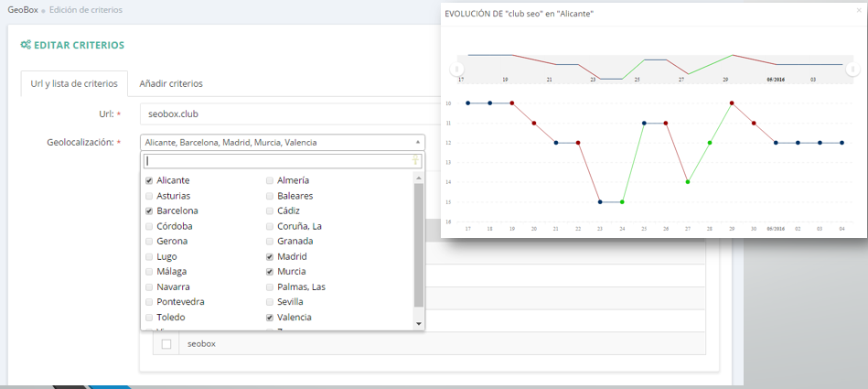Viewport: 868px width, 389px height.
Task: Click the left handle of chart range slider
Action: 456,69
